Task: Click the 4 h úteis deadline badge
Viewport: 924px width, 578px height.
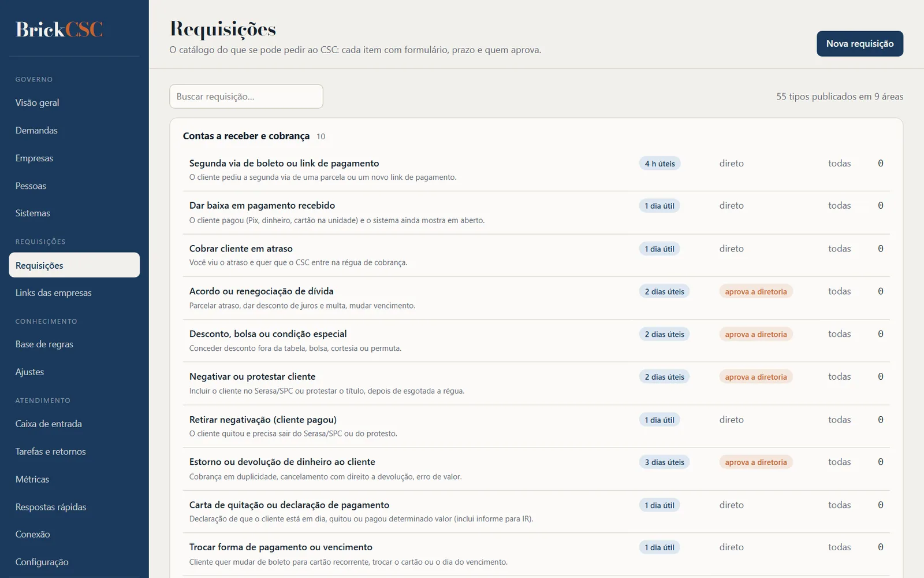Action: pos(660,164)
